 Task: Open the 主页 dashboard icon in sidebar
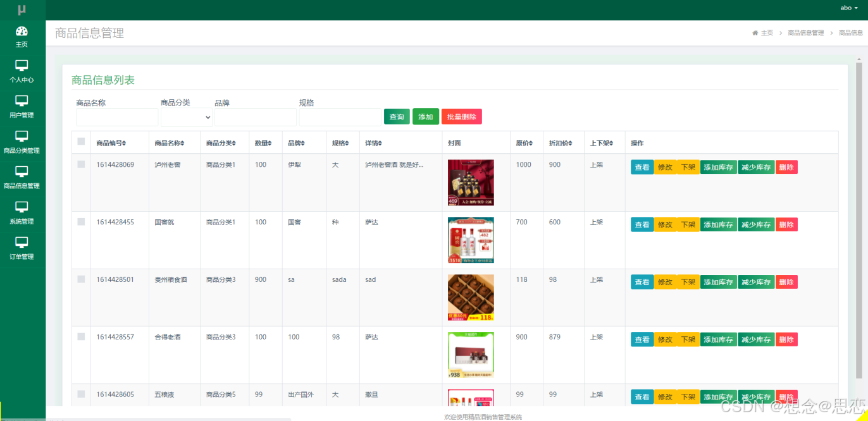click(x=22, y=30)
